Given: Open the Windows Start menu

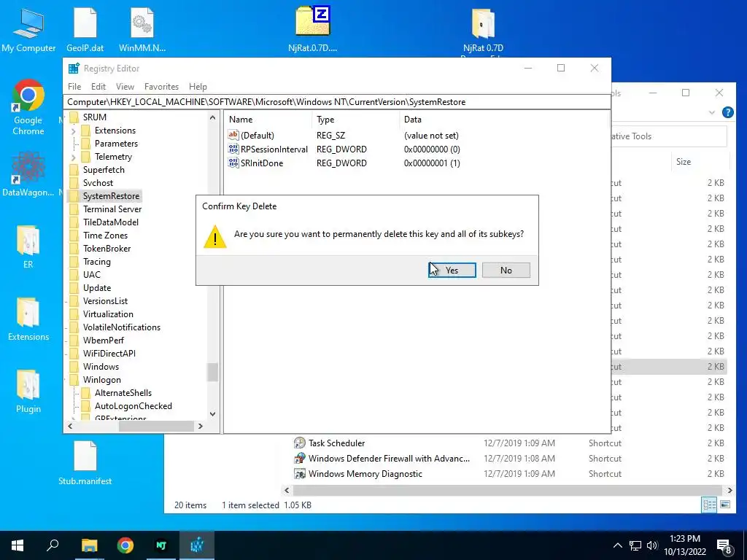Looking at the screenshot, I should tap(18, 545).
